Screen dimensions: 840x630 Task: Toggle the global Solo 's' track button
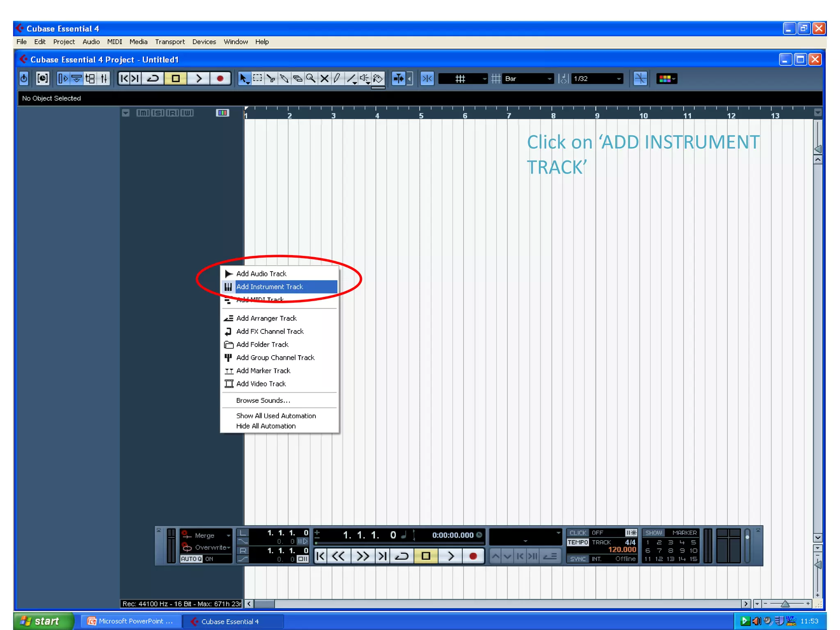pyautogui.click(x=157, y=113)
